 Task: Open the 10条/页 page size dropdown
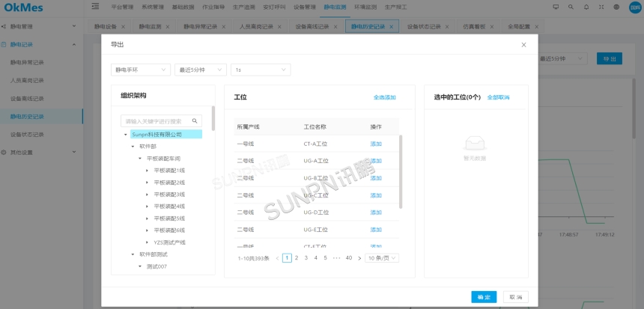coord(382,258)
